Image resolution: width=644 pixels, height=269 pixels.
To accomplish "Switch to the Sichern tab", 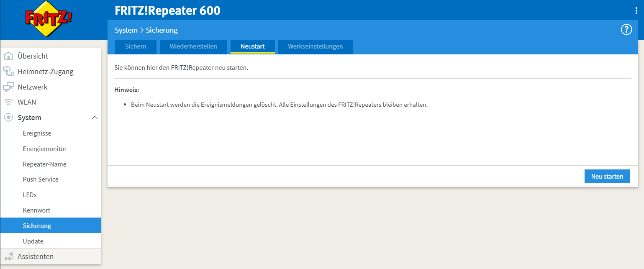I will (x=136, y=46).
